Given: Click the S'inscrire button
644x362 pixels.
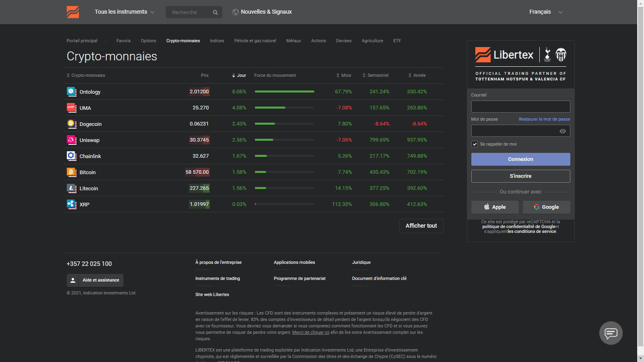Looking at the screenshot, I should pos(520,176).
